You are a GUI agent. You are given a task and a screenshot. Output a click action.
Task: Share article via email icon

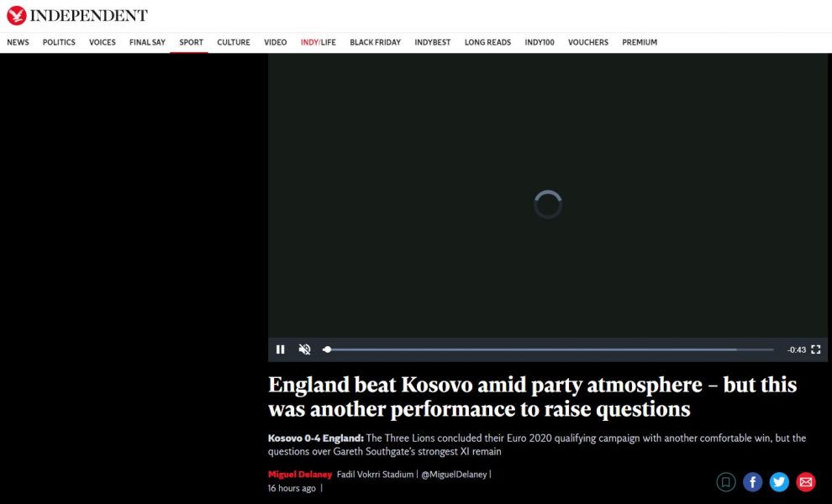pyautogui.click(x=805, y=481)
